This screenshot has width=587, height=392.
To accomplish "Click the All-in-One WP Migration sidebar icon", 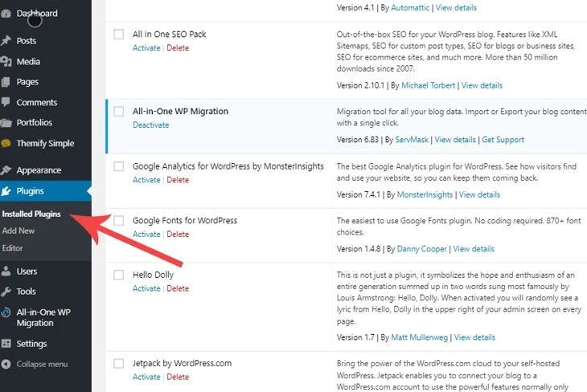I will click(x=6, y=312).
